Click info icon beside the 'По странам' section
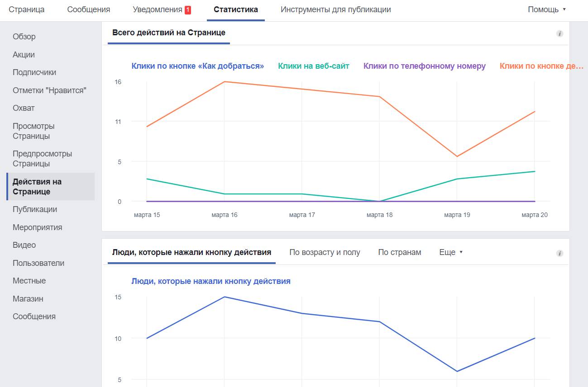 click(x=559, y=253)
